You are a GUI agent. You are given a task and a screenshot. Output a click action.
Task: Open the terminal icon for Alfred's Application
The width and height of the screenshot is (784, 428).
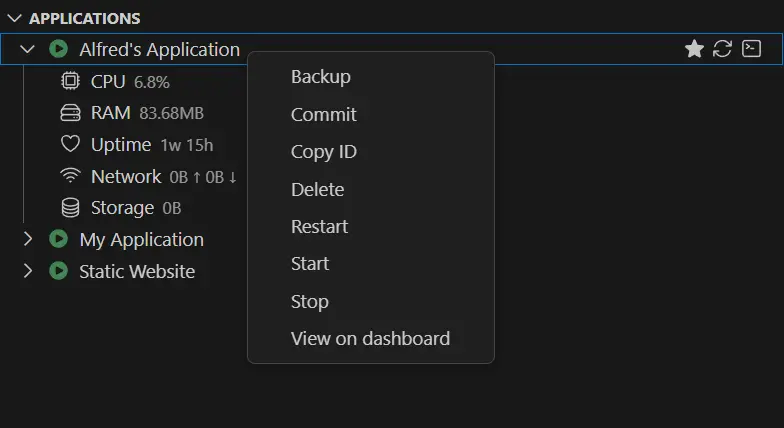click(752, 49)
